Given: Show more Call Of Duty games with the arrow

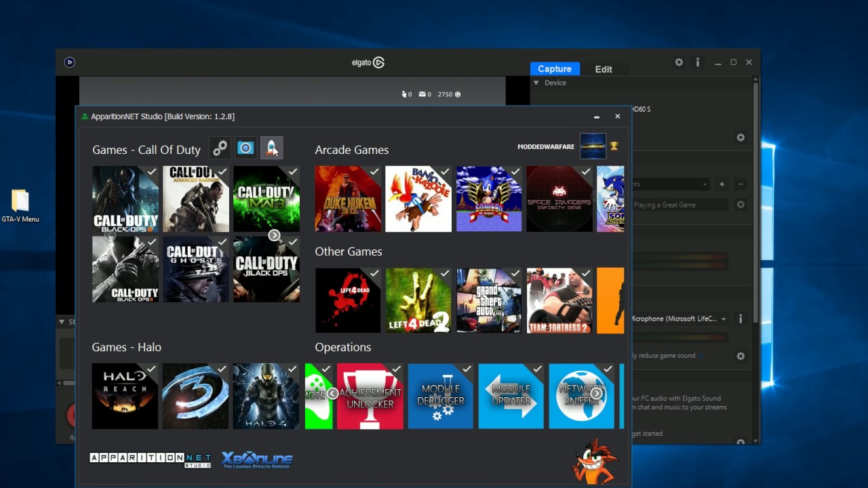Looking at the screenshot, I should (274, 235).
